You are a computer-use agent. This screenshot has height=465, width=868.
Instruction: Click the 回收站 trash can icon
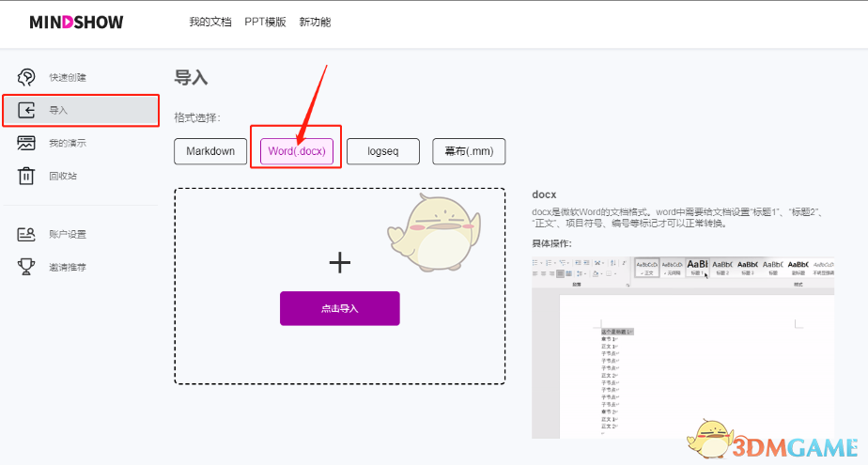(x=26, y=176)
